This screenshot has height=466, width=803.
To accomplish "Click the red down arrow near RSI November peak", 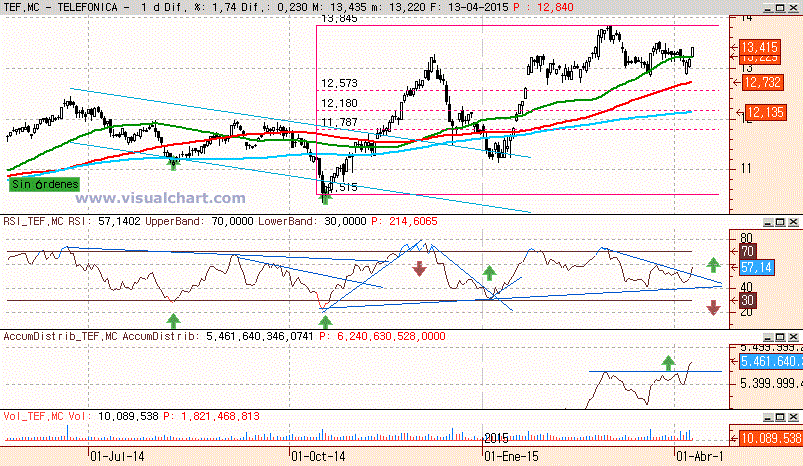I will click(419, 268).
